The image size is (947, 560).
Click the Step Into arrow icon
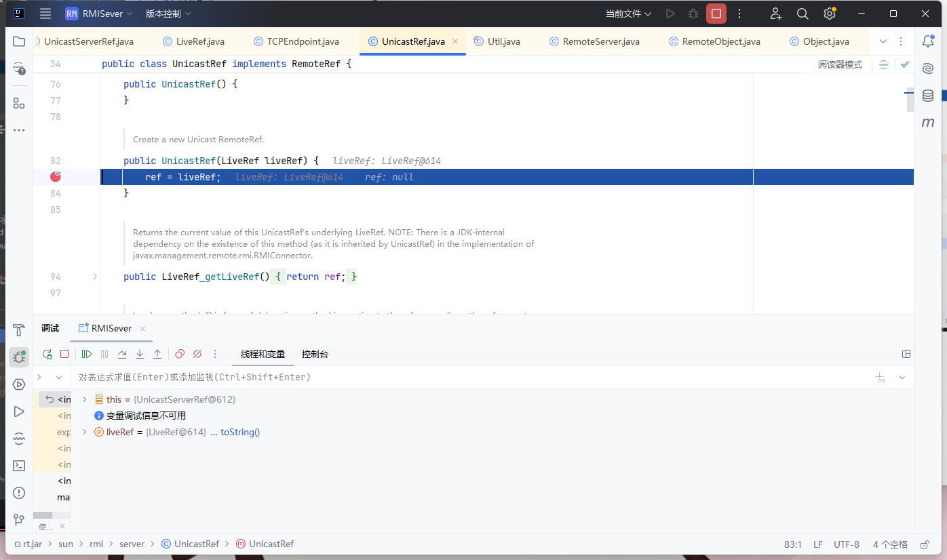(140, 354)
